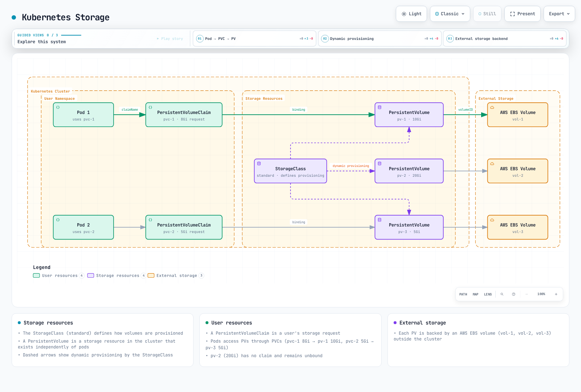Click step badge 03 for External storage backend
This screenshot has width=581, height=392.
[x=450, y=38]
